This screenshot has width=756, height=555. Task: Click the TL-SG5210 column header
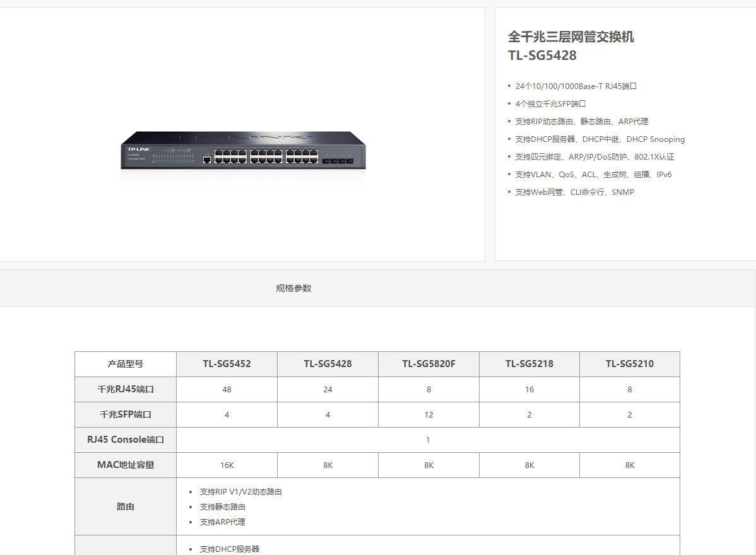click(630, 365)
